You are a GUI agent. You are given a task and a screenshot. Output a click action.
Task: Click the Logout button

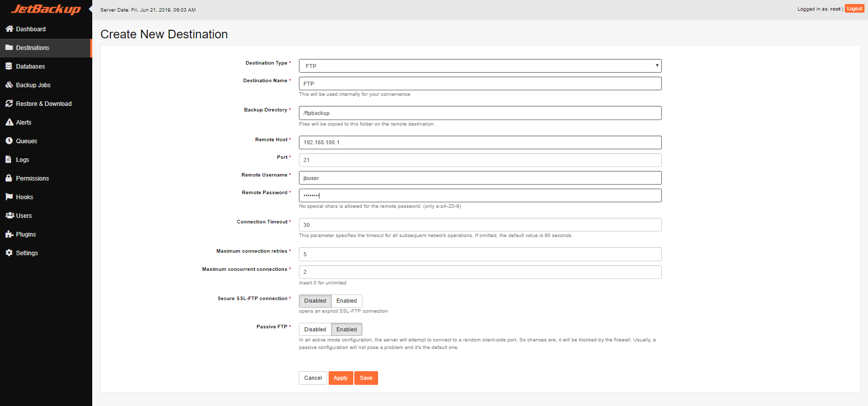click(854, 9)
